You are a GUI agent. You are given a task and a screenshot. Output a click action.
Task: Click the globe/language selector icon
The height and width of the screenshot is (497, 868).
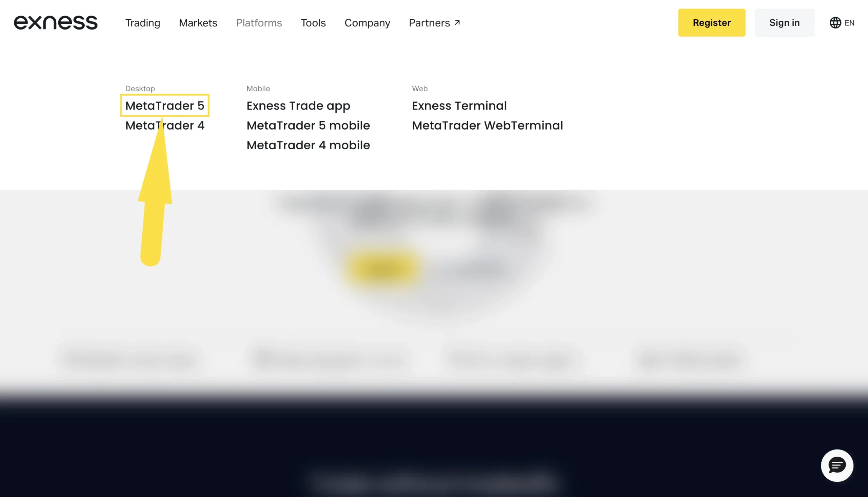click(x=835, y=23)
